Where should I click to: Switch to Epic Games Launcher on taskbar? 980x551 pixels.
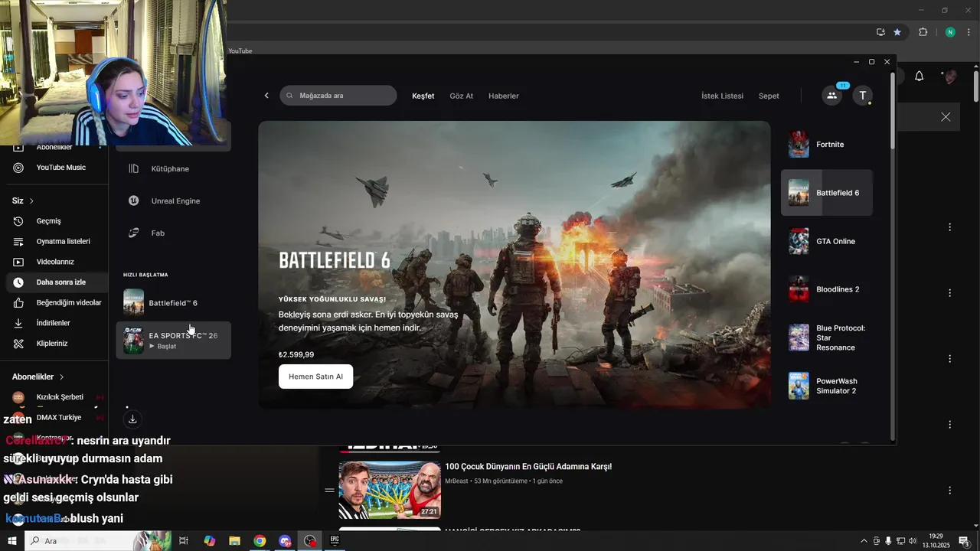[x=335, y=541]
